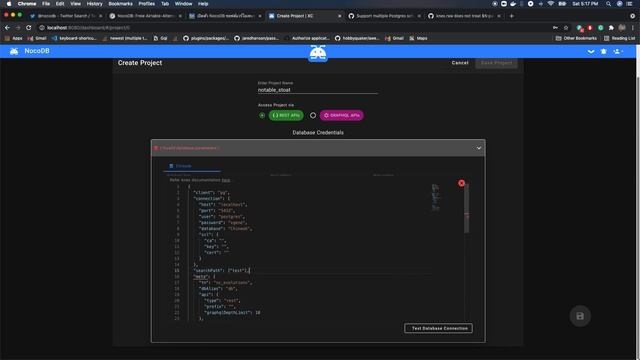Close the Create Project browser tab
Screen dimensions: 640x360
click(x=339, y=16)
